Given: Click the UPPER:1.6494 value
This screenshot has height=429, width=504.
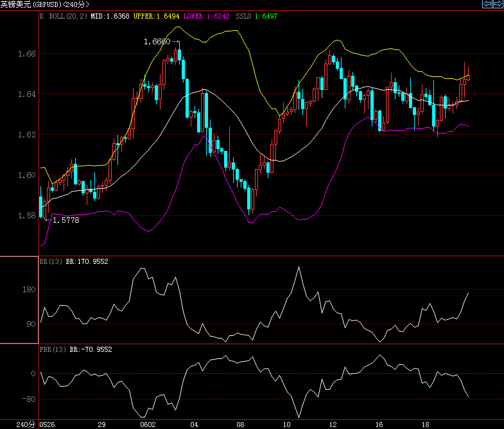Looking at the screenshot, I should click(x=156, y=16).
